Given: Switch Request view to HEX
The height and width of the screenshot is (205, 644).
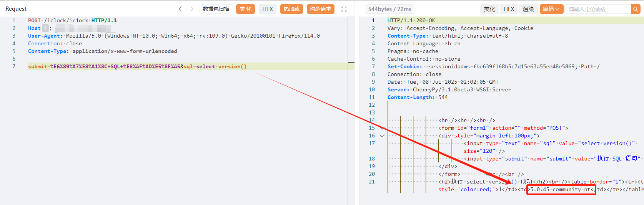Looking at the screenshot, I should 268,9.
